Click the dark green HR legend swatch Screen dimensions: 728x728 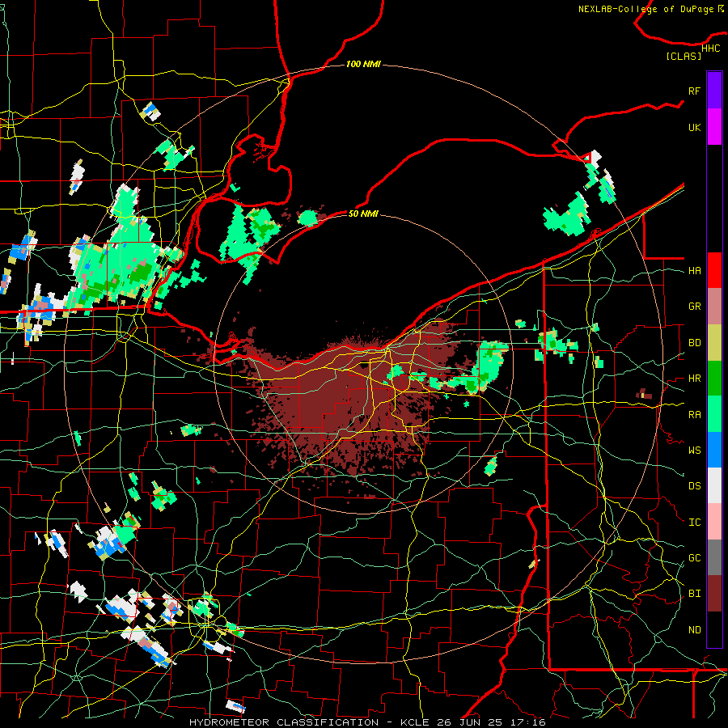(x=714, y=379)
